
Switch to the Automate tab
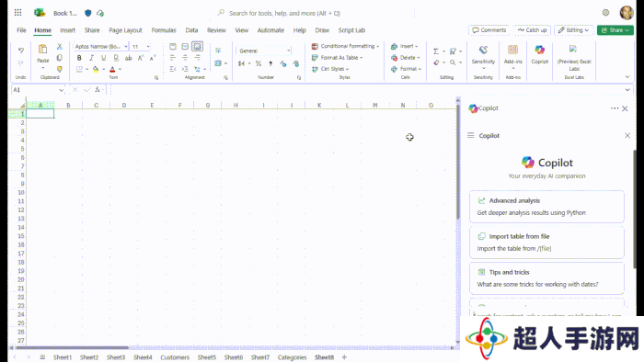[x=270, y=30]
